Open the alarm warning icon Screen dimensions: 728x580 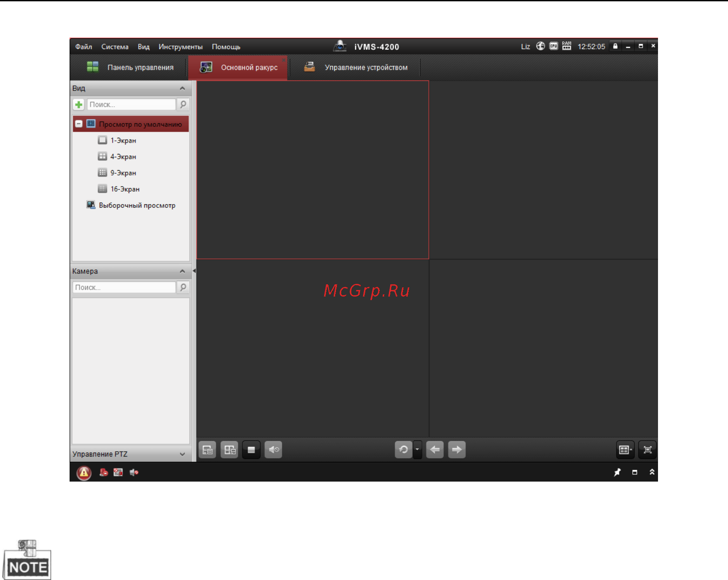click(84, 473)
